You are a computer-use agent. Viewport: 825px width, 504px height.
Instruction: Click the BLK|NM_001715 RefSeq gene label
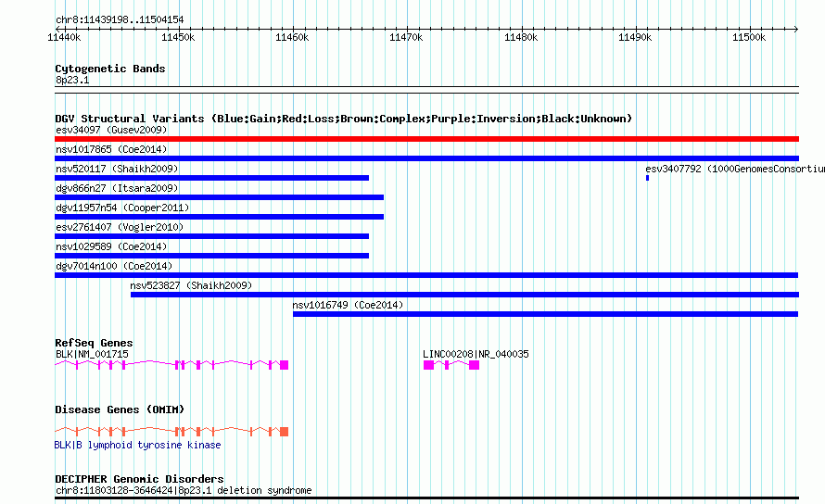tap(92, 355)
